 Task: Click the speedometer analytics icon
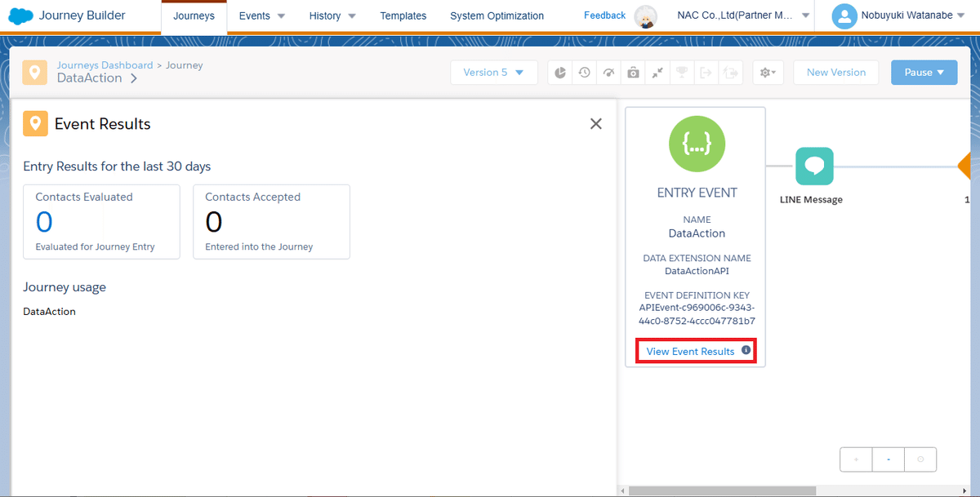pos(608,73)
